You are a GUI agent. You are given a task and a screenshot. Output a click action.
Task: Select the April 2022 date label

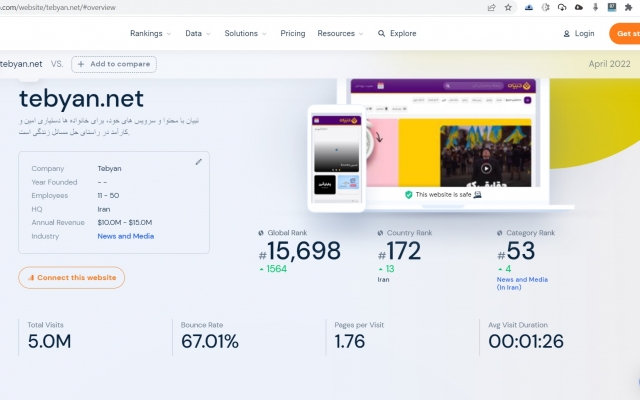(x=609, y=64)
